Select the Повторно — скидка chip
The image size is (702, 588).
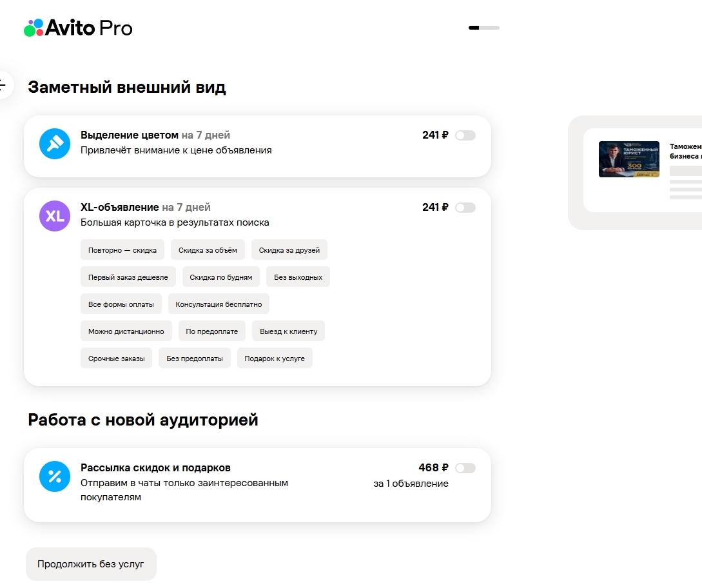122,250
